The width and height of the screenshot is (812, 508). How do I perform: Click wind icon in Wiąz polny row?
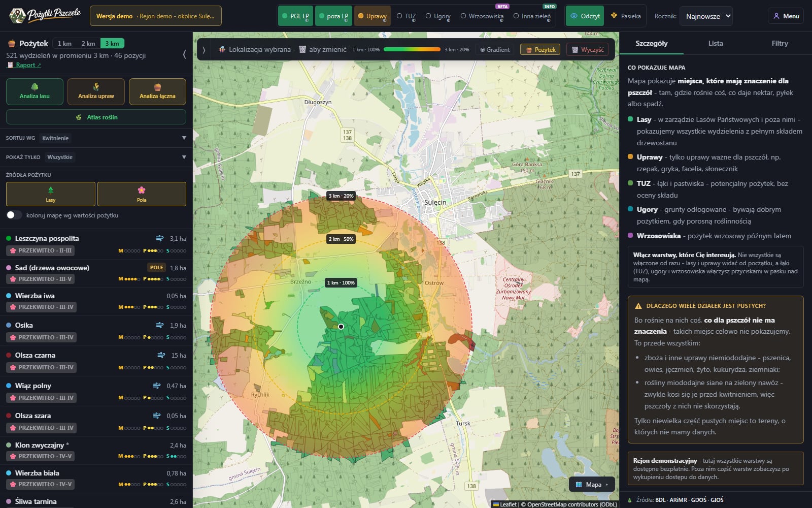(157, 386)
